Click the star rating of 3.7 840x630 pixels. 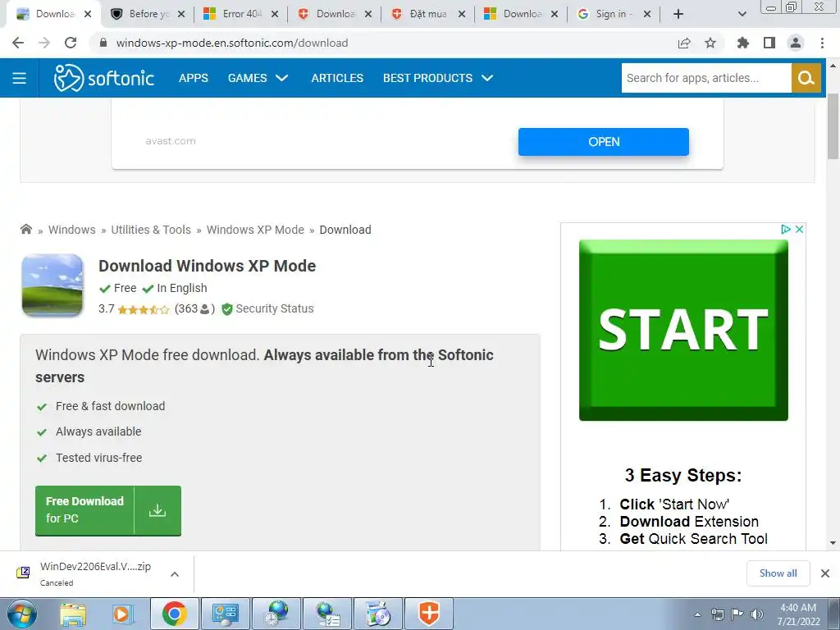click(x=143, y=309)
